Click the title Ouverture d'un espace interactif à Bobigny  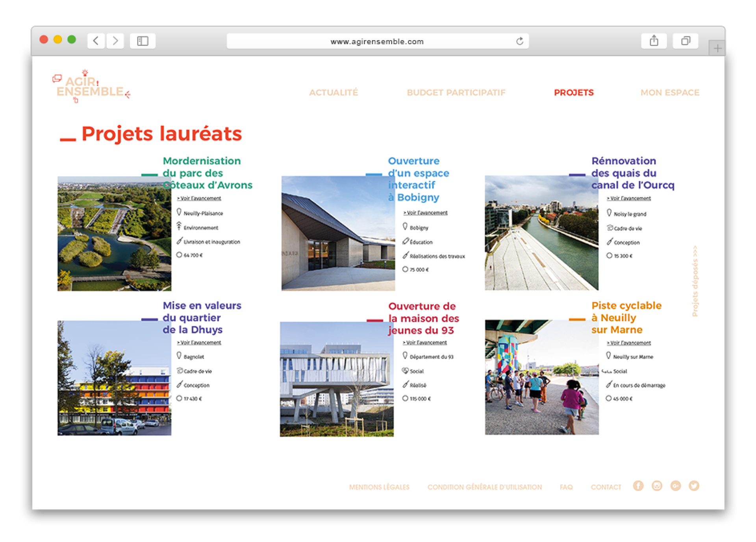[419, 179]
